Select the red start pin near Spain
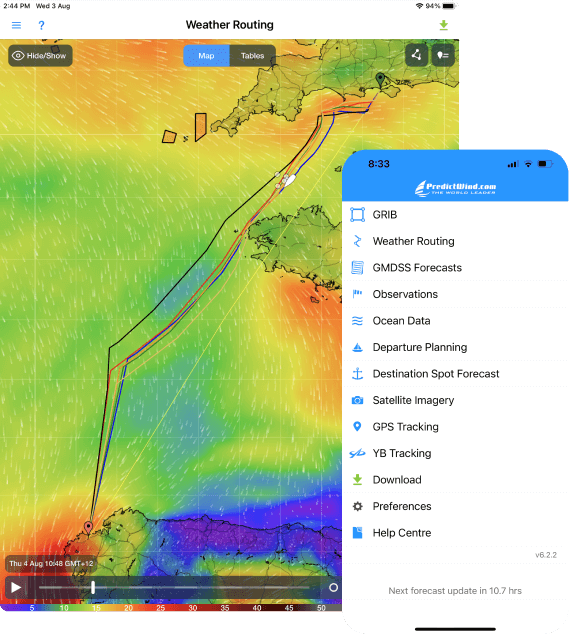Screen dimensions: 569x634 pos(88,527)
